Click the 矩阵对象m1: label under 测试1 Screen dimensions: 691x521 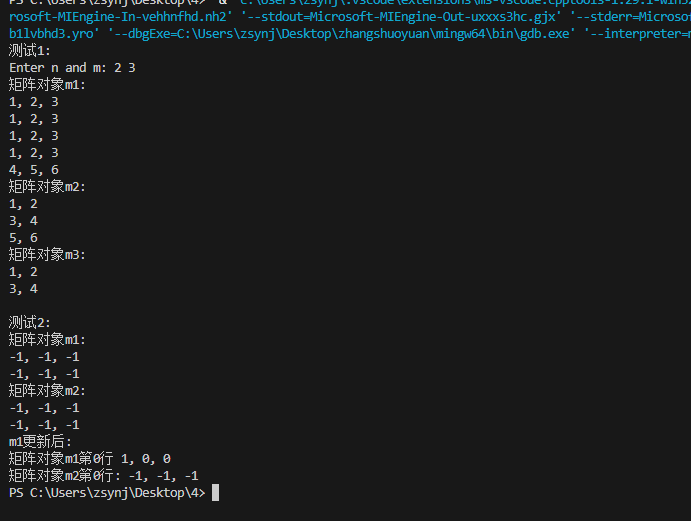[47, 85]
